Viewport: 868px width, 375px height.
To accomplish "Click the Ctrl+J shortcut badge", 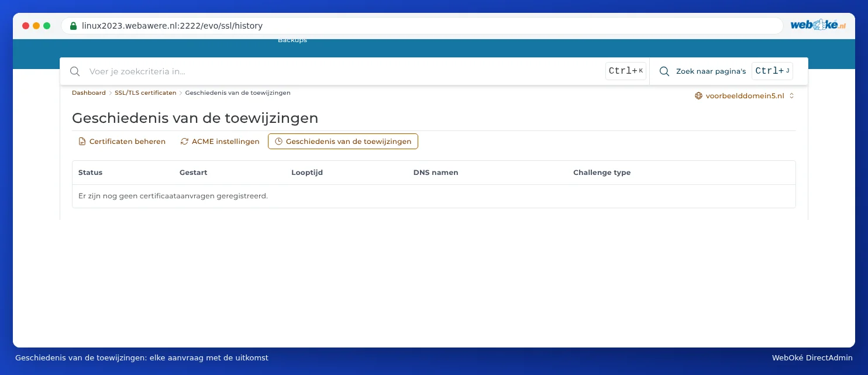I will pos(772,71).
